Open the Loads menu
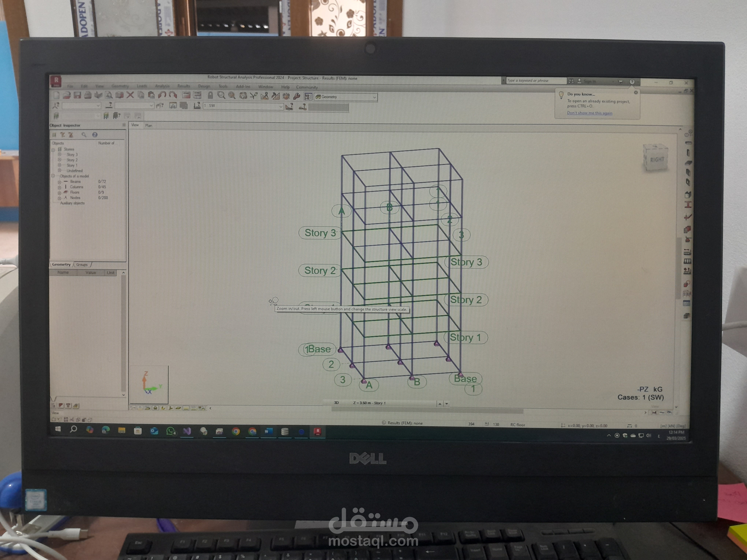Image resolution: width=747 pixels, height=560 pixels. click(142, 86)
